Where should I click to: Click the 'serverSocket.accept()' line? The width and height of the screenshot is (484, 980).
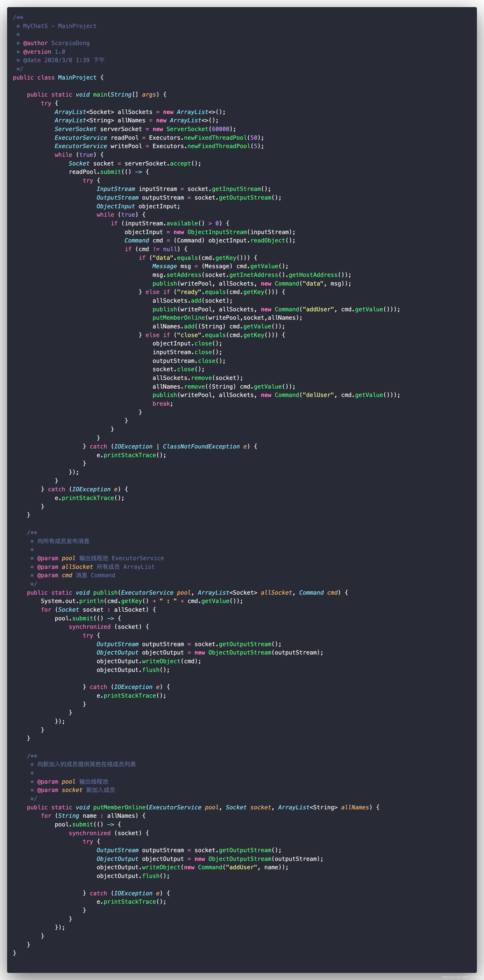[x=135, y=163]
